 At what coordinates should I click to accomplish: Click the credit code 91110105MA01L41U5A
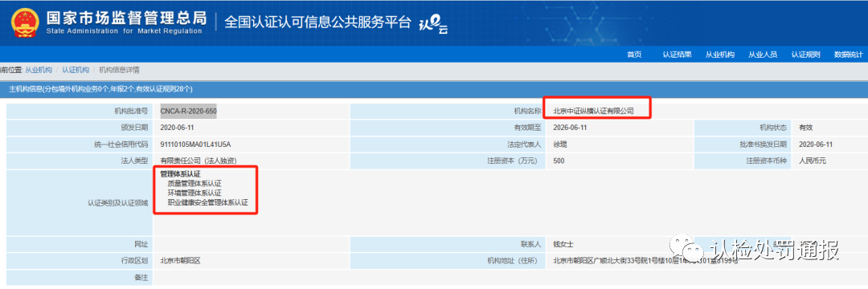(194, 144)
